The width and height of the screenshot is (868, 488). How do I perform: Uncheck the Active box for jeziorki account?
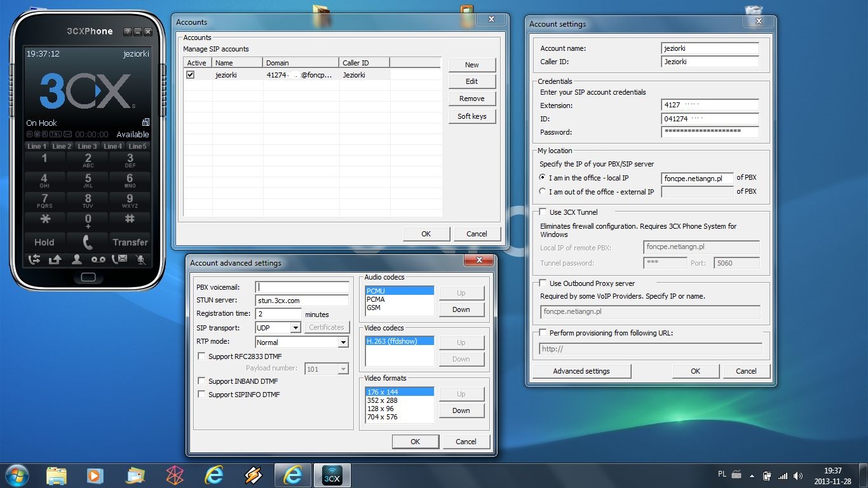click(x=190, y=75)
